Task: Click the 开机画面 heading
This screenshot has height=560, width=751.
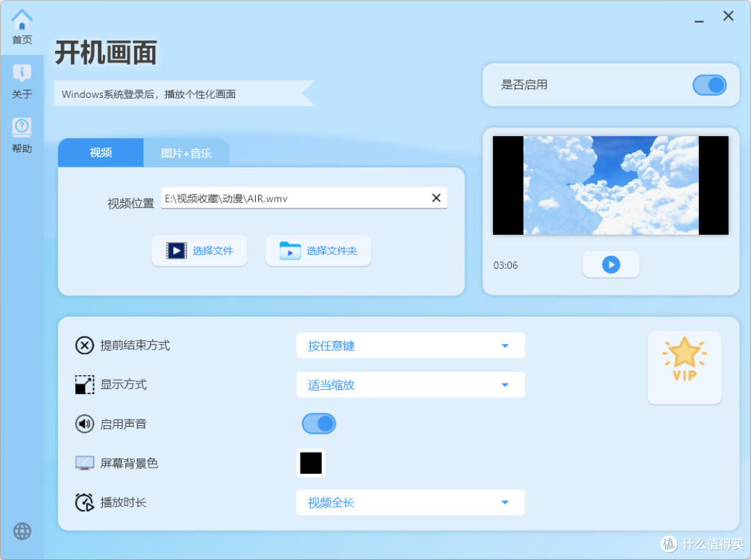Action: (x=106, y=52)
